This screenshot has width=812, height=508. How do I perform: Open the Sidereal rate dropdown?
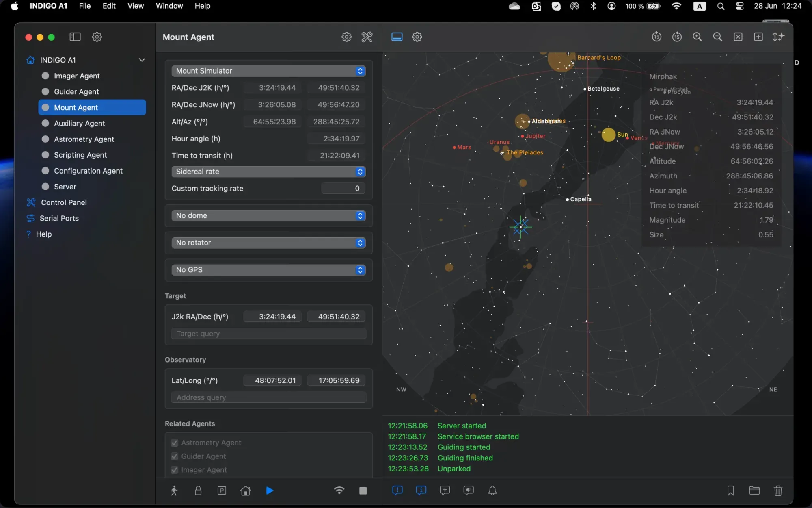tap(268, 172)
